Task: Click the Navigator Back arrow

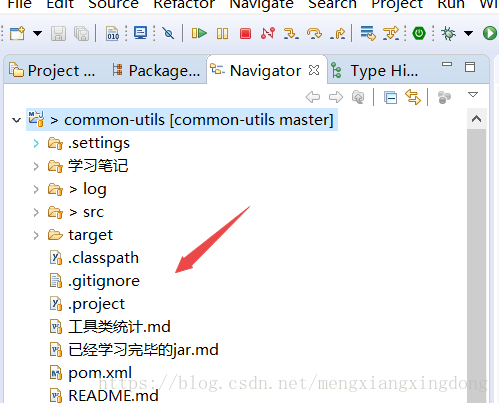Action: 313,97
